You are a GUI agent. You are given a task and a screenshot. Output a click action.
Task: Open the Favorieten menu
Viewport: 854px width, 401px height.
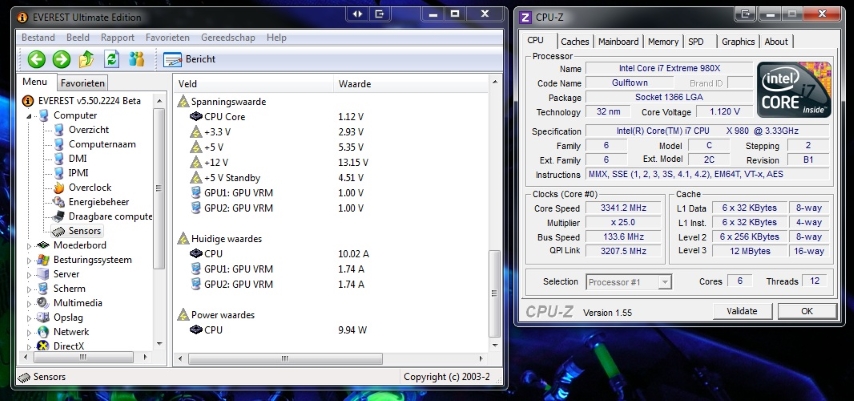point(167,38)
